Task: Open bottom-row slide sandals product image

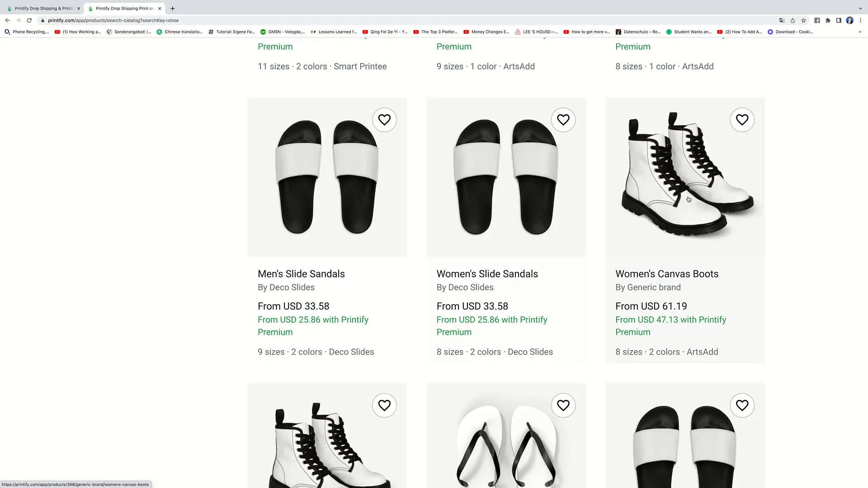Action: (x=685, y=436)
